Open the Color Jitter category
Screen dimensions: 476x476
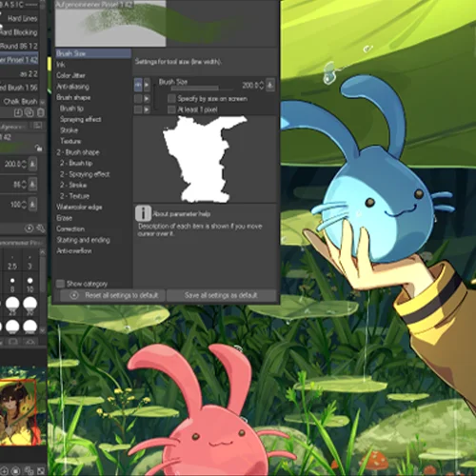point(93,75)
